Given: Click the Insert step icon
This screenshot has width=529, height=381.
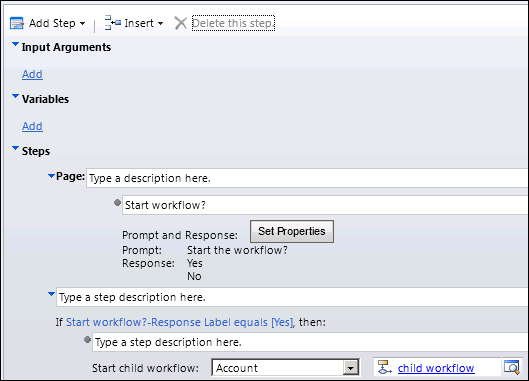Looking at the screenshot, I should click(x=113, y=23).
